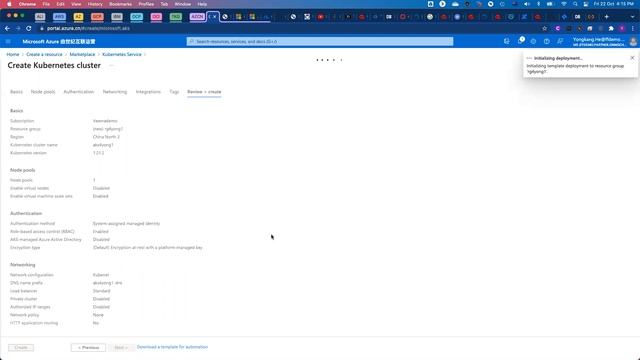
Task: Open the AZ tab group
Action: point(78,17)
